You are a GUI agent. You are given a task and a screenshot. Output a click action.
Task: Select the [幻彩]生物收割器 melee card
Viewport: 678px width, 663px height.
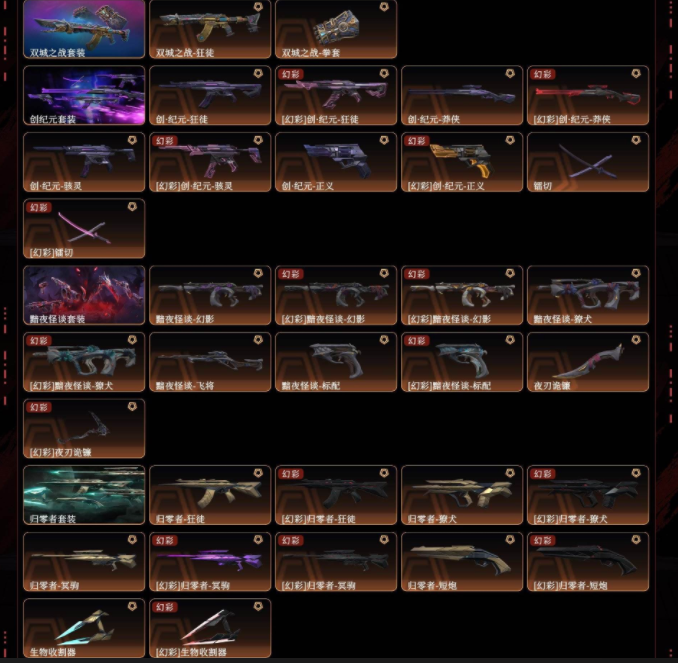point(210,628)
